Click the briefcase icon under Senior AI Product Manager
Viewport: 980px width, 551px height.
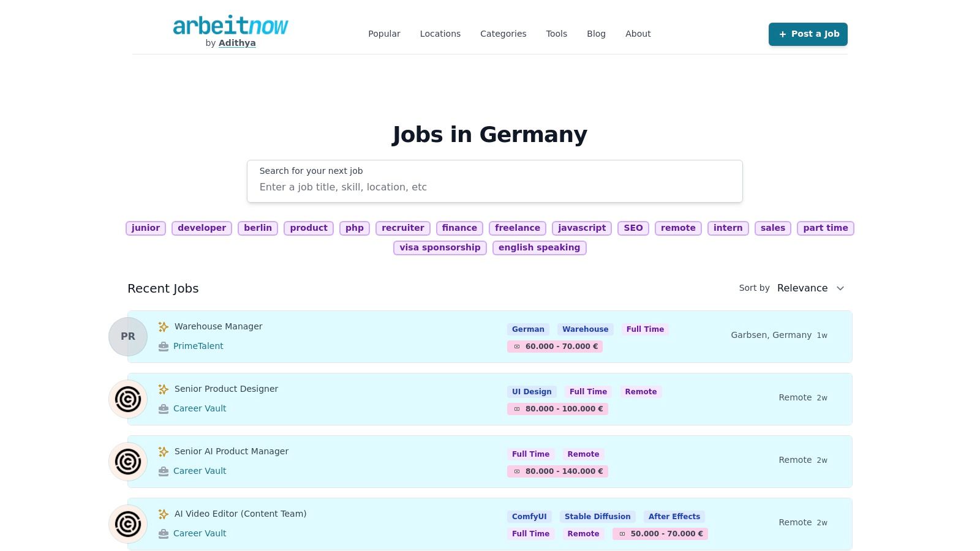(x=163, y=471)
